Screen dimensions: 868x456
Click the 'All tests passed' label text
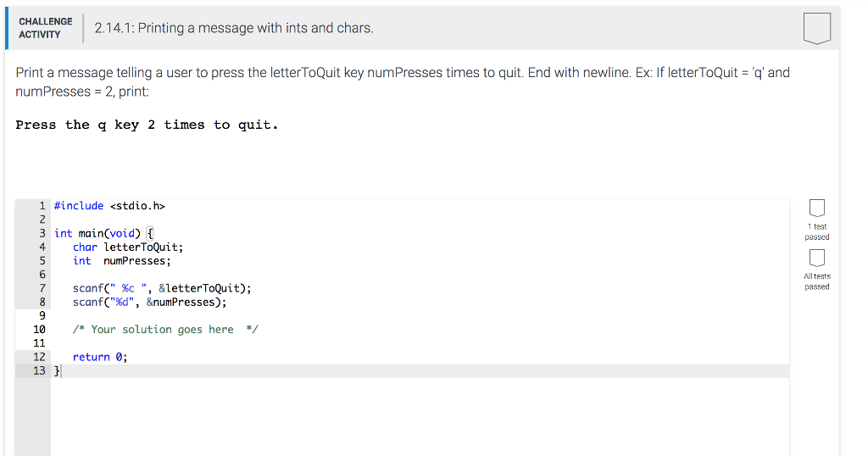coord(817,281)
